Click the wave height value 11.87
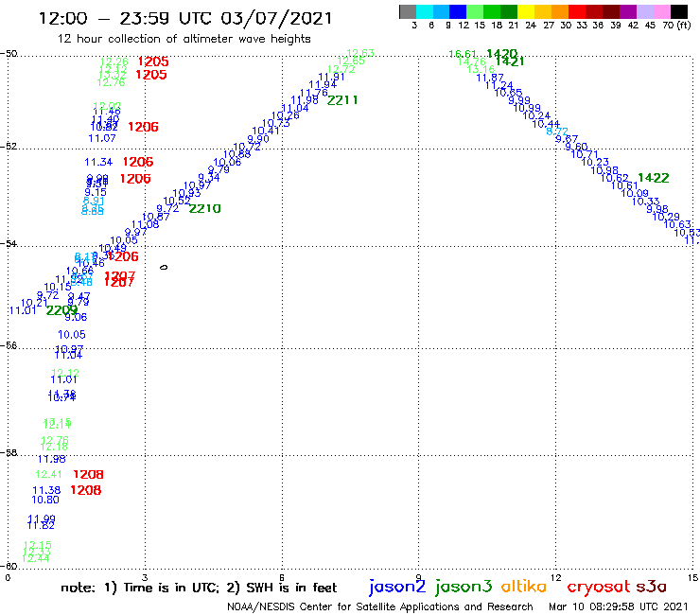The image size is (700, 615). (x=490, y=78)
